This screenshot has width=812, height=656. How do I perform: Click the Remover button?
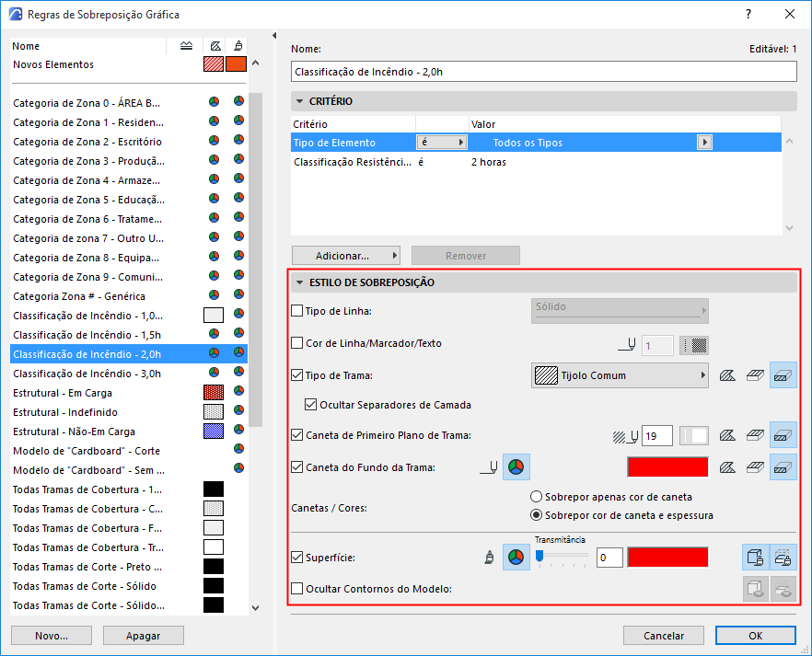466,256
